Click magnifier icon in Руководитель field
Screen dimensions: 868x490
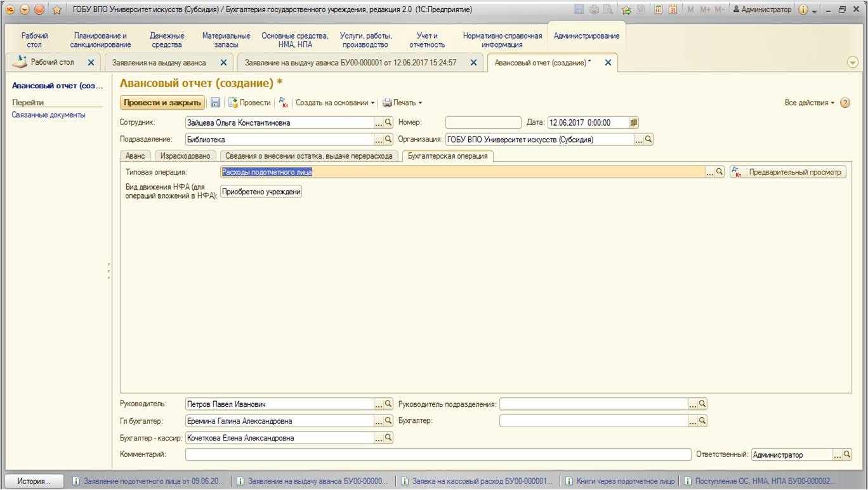pos(389,404)
